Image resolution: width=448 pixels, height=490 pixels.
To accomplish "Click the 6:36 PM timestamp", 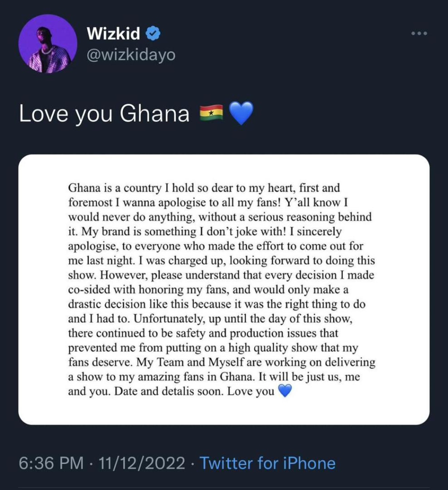I will (x=50, y=463).
